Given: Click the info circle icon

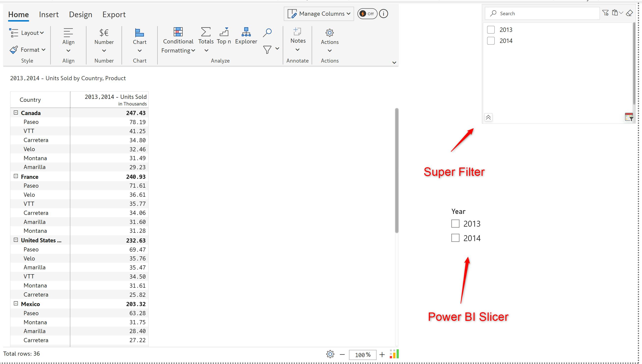Looking at the screenshot, I should pos(383,14).
